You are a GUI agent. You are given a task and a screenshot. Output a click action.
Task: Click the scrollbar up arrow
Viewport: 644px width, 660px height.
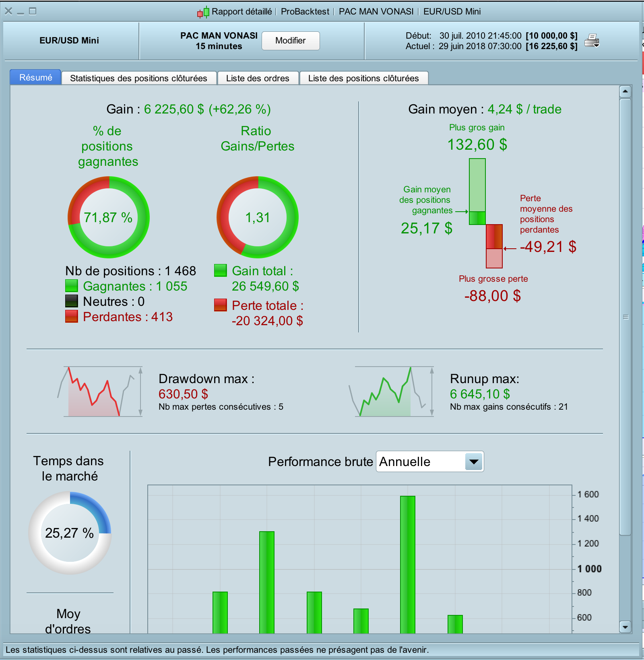[x=625, y=92]
